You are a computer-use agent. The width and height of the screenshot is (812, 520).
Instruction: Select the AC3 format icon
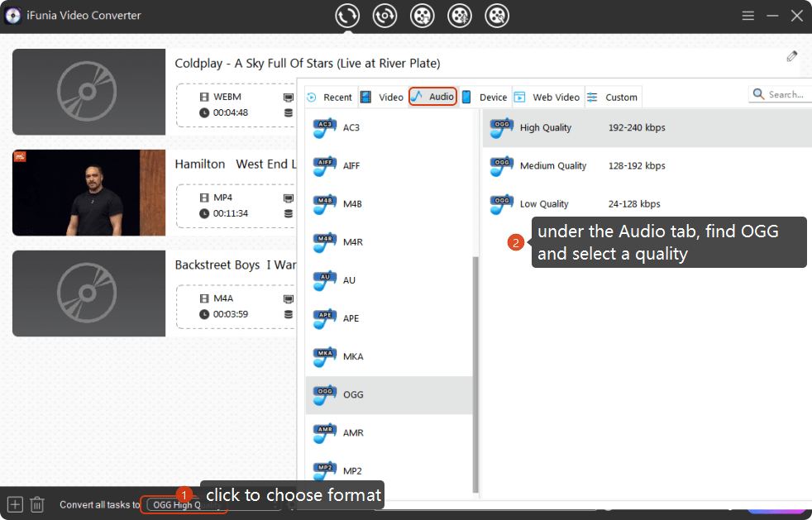click(x=325, y=127)
